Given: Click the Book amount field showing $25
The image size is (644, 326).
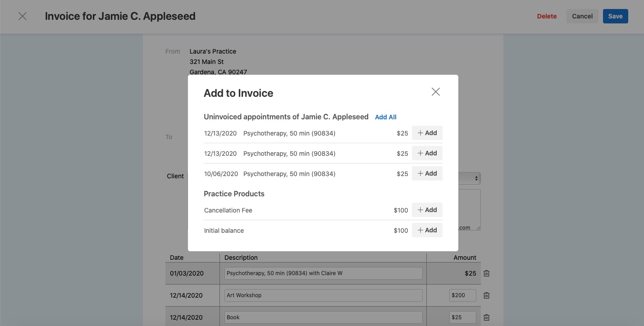Looking at the screenshot, I should (x=462, y=317).
